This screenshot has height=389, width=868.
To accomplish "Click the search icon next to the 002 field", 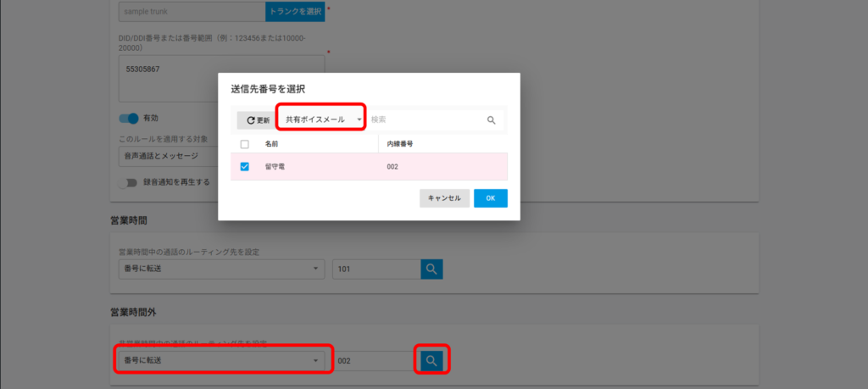I will (431, 361).
